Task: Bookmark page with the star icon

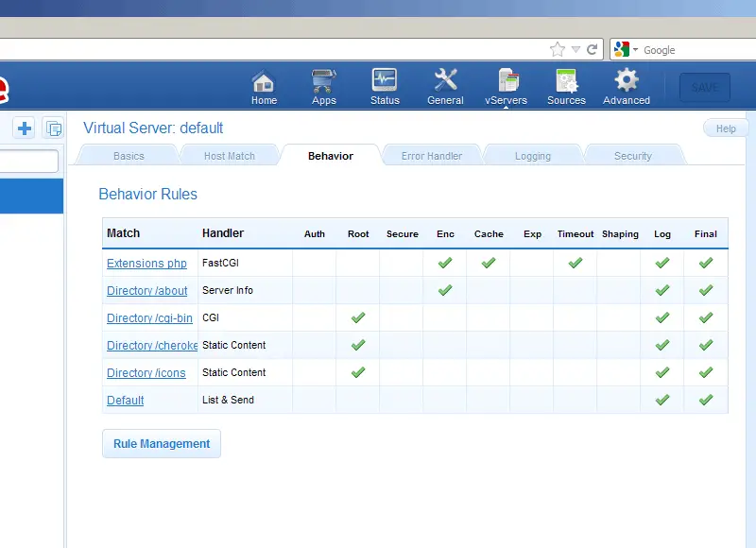Action: [558, 49]
